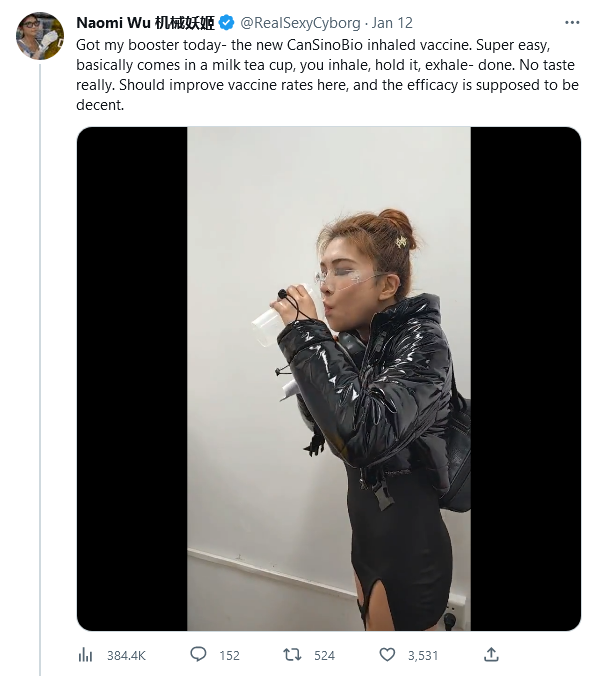
Task: Open Naomi Wu's profile avatar
Action: [x=40, y=36]
